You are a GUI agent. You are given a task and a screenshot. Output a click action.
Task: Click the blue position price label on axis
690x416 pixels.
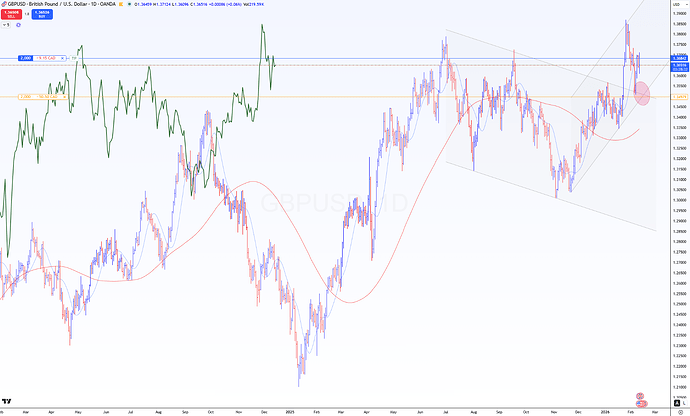(x=679, y=58)
